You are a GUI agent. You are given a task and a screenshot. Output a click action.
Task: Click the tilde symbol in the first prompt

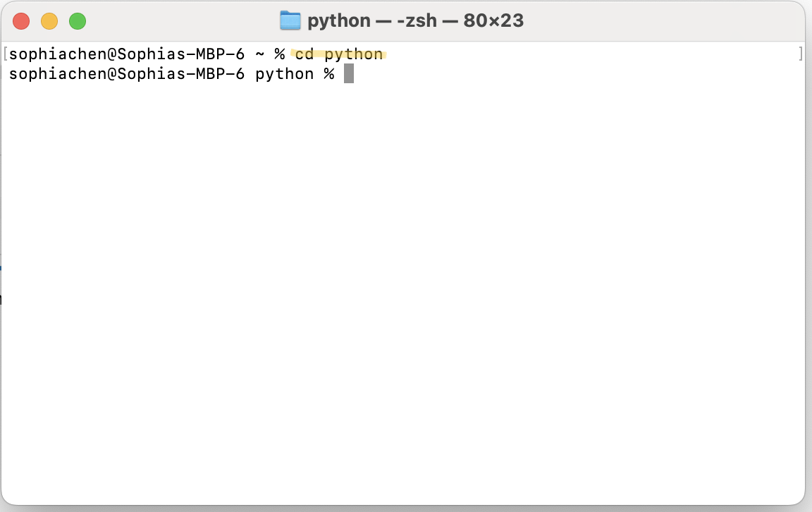click(x=260, y=54)
